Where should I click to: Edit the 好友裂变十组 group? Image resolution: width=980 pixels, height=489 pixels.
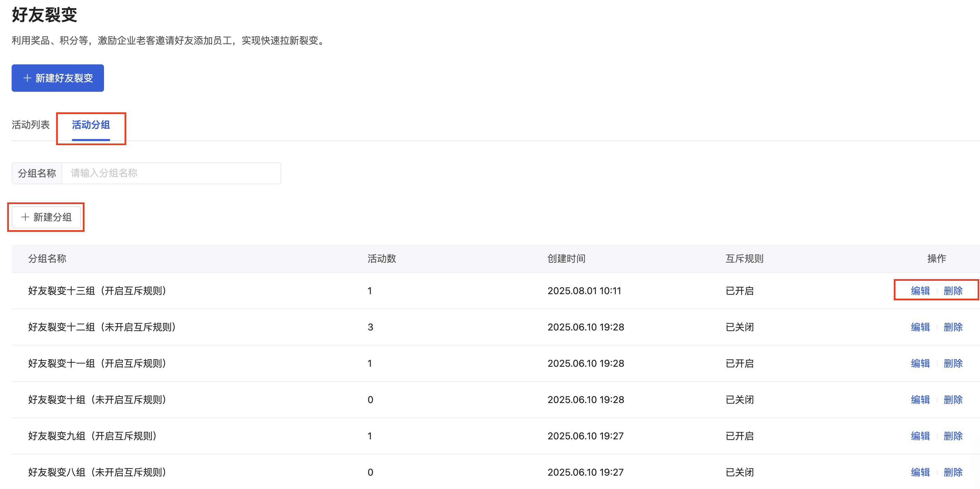920,400
